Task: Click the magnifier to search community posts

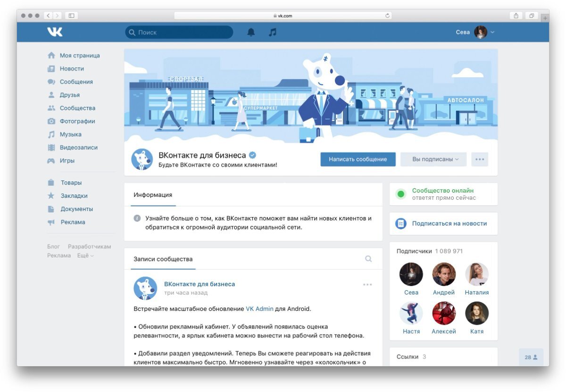Action: (x=368, y=259)
